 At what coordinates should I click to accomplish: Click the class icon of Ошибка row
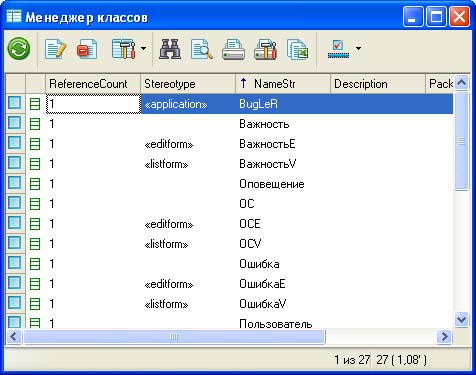pos(35,264)
